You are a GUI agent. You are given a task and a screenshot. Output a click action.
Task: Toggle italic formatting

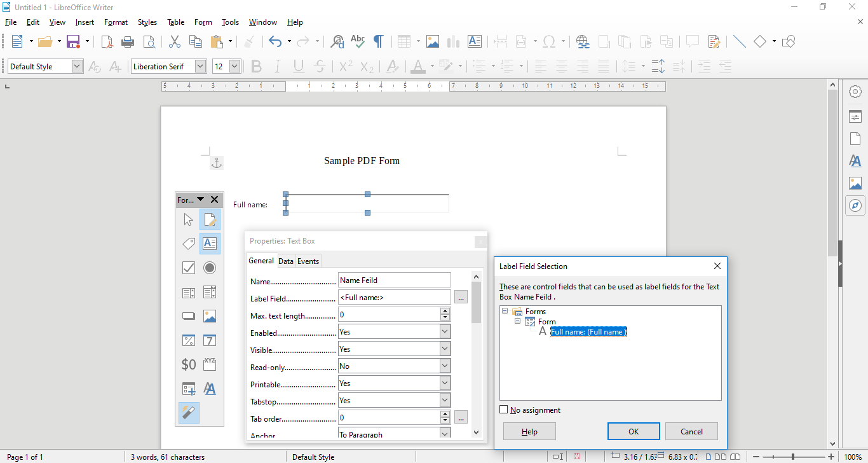[x=278, y=66]
